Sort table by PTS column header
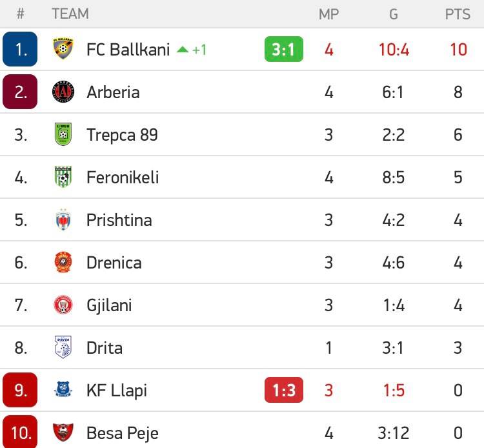 click(x=458, y=14)
